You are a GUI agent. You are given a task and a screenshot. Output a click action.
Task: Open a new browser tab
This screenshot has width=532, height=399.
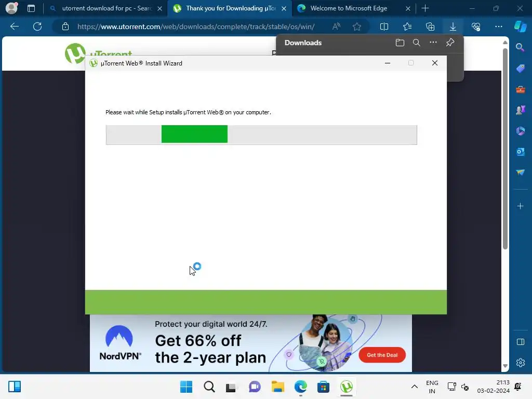(x=425, y=8)
